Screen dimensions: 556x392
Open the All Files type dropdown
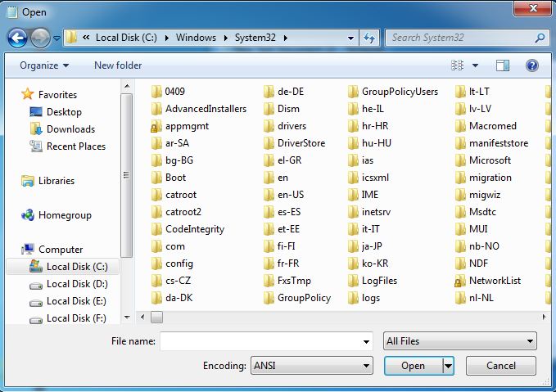click(x=460, y=341)
